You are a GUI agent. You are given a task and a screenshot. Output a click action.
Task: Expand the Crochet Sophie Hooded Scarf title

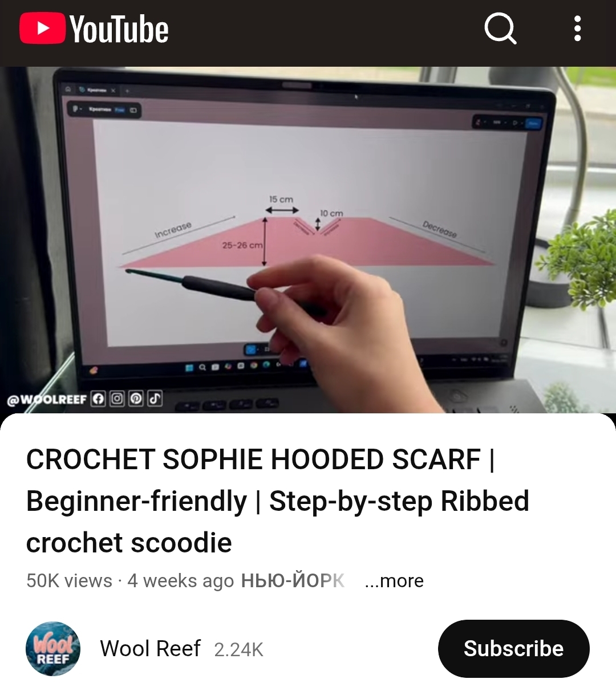click(278, 501)
